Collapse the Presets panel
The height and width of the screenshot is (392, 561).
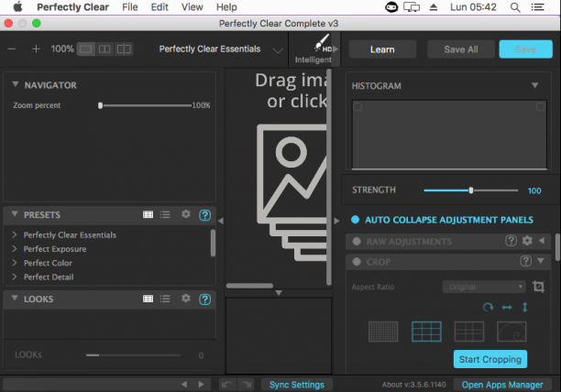click(x=15, y=214)
